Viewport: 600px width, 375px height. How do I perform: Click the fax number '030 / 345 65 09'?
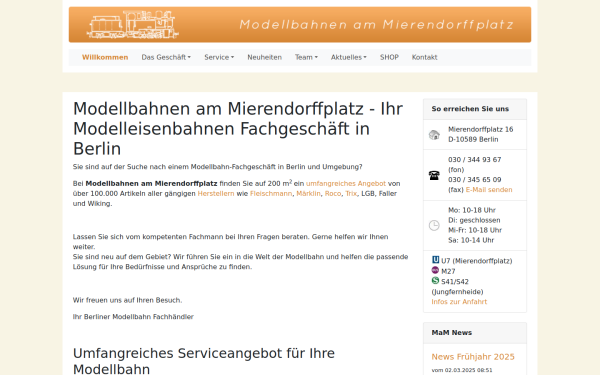tap(474, 180)
